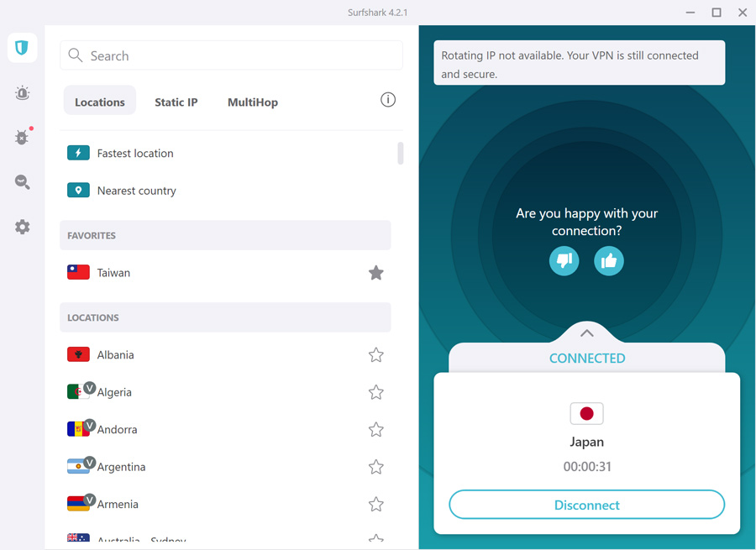Click the Argentina flag icon
The image size is (756, 550).
pos(78,466)
